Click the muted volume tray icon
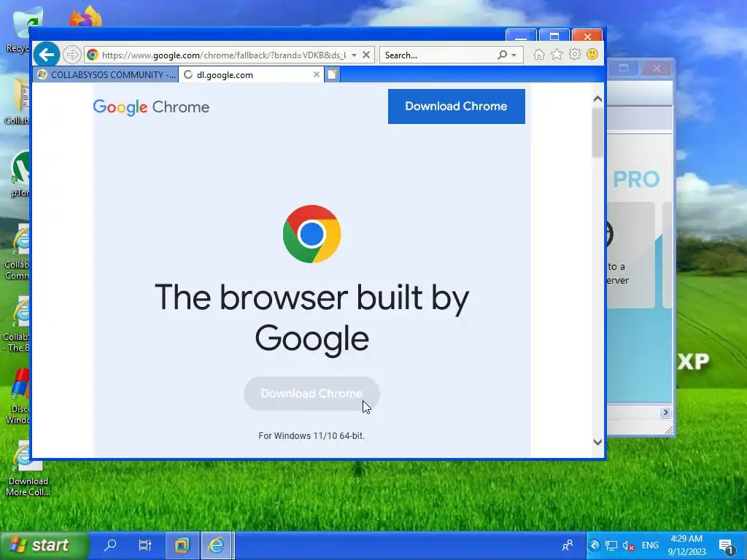The image size is (747, 560). [x=628, y=545]
